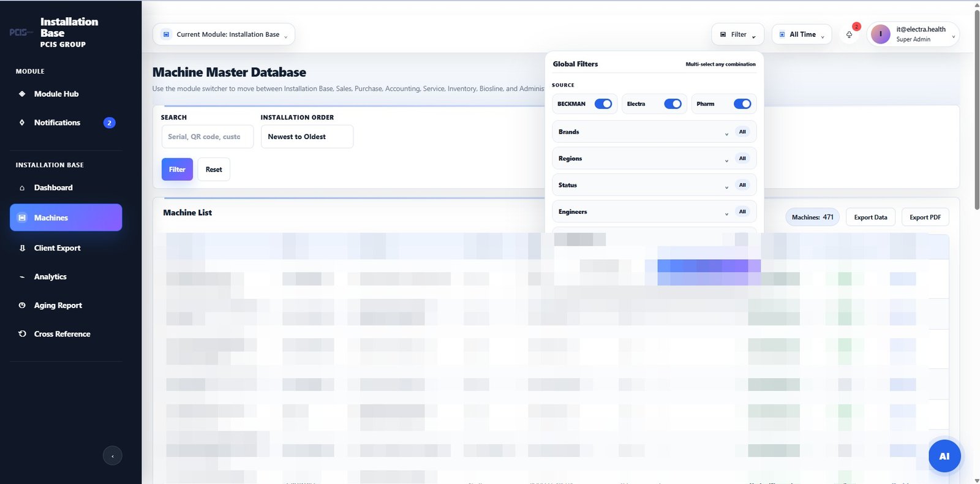The height and width of the screenshot is (484, 980).
Task: Click the Machines: 471 count pill
Action: tap(813, 217)
